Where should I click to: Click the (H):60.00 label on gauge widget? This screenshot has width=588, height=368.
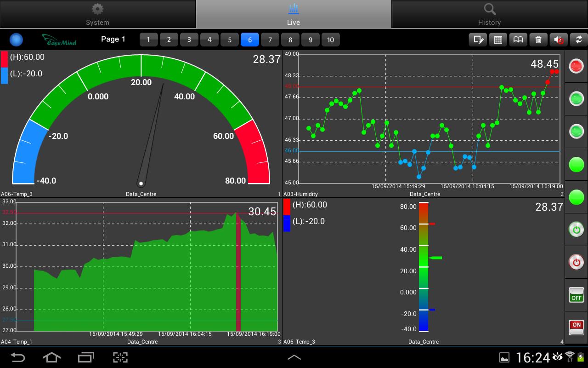[27, 57]
